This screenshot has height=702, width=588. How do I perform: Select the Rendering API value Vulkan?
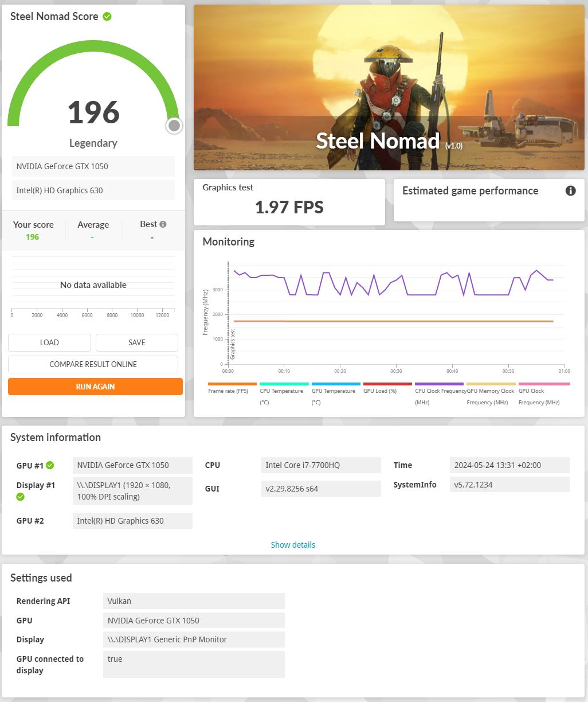(x=194, y=601)
